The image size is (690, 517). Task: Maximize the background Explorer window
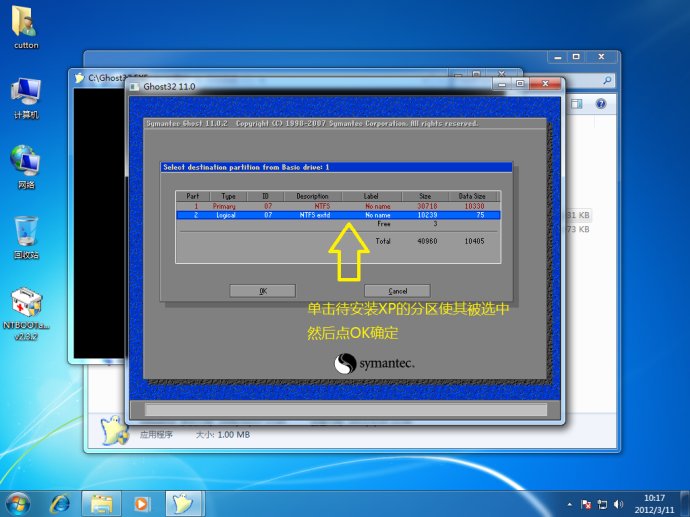click(576, 57)
